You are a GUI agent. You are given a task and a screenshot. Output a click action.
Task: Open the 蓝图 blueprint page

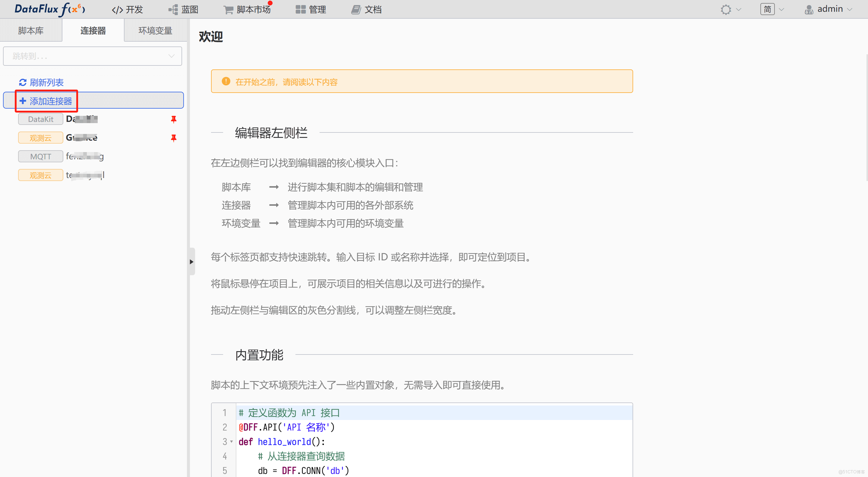[x=183, y=9]
